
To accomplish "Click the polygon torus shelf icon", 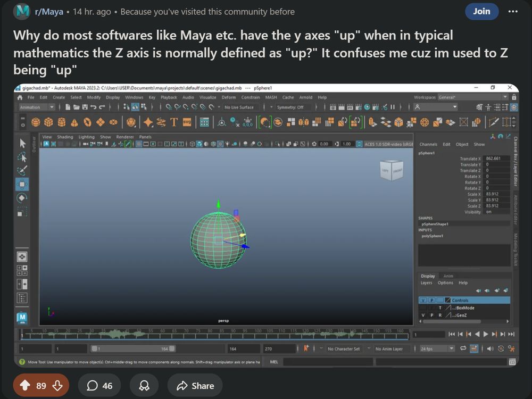I will point(88,122).
